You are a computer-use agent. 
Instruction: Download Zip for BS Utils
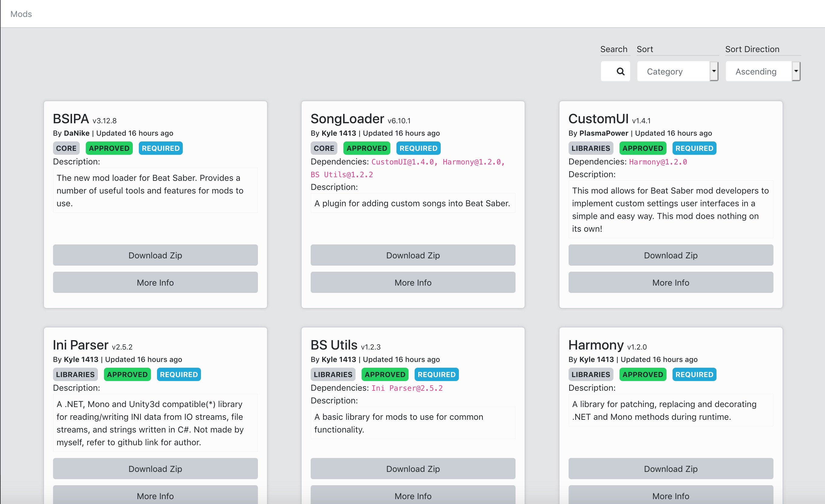coord(413,469)
